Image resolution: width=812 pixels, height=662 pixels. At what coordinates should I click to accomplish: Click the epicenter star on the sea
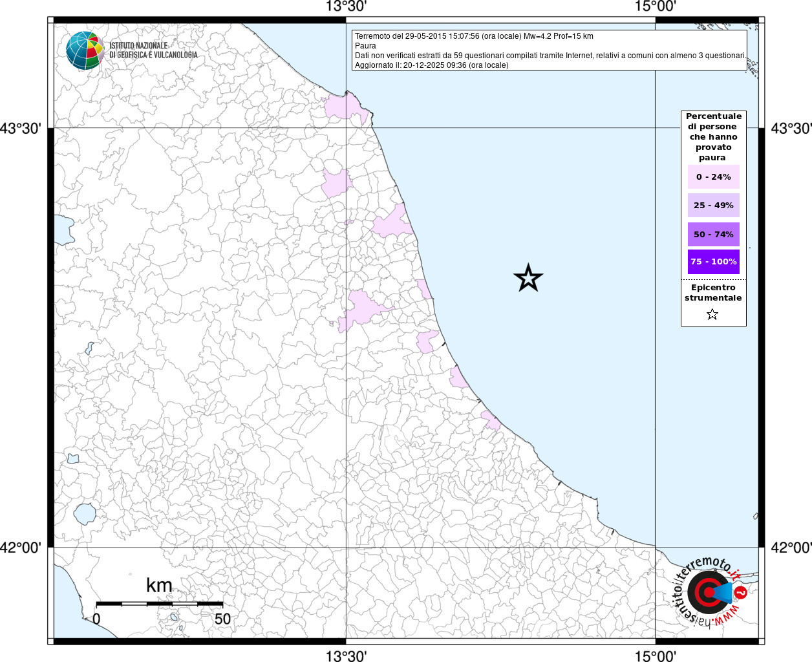click(528, 278)
